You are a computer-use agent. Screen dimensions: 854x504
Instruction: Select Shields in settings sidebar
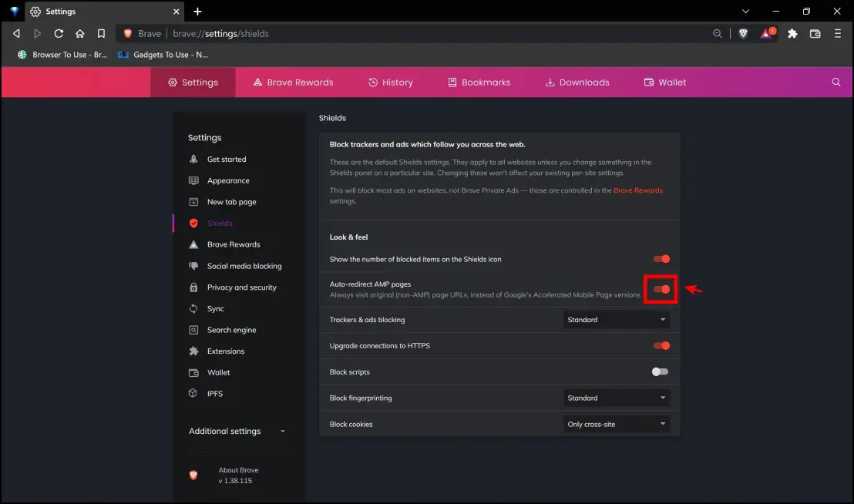pos(220,223)
